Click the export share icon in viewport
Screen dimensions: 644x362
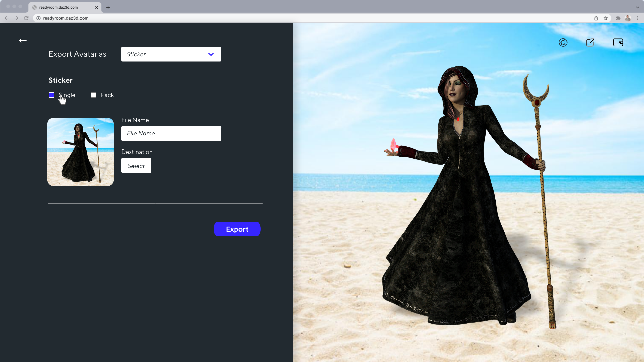[x=590, y=42]
